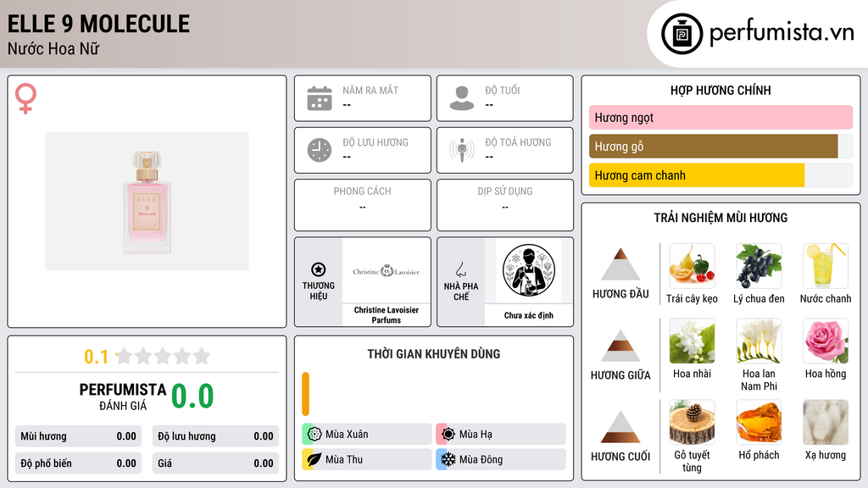This screenshot has width=868, height=488.
Task: Click the Chưa xác định perfumer label
Action: (529, 315)
